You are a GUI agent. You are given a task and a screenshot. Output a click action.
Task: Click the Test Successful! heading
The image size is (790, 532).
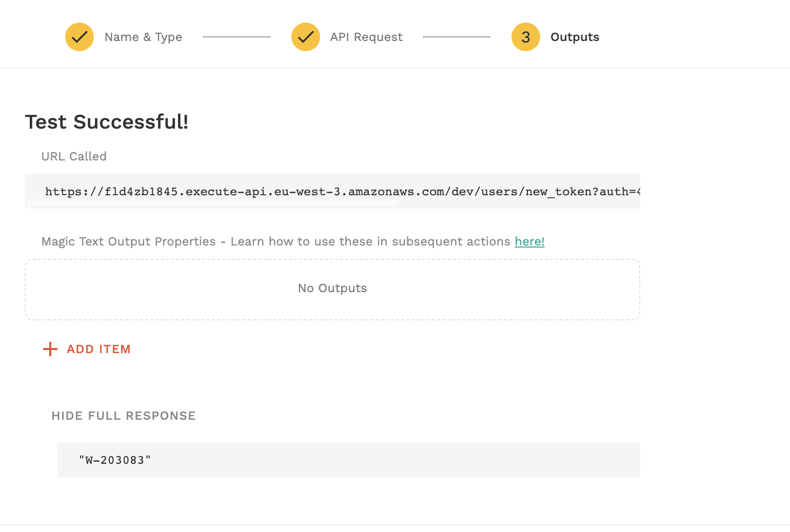click(x=107, y=122)
